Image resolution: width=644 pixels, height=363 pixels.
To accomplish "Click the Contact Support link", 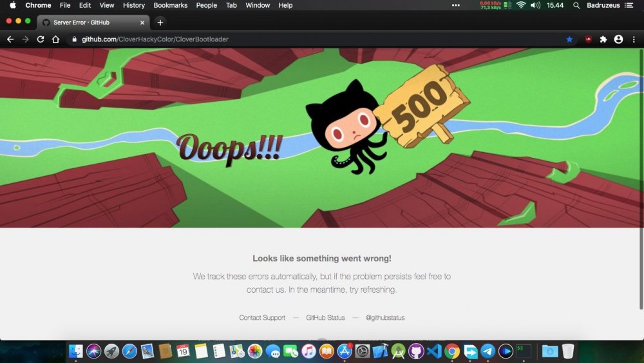I will coord(262,317).
